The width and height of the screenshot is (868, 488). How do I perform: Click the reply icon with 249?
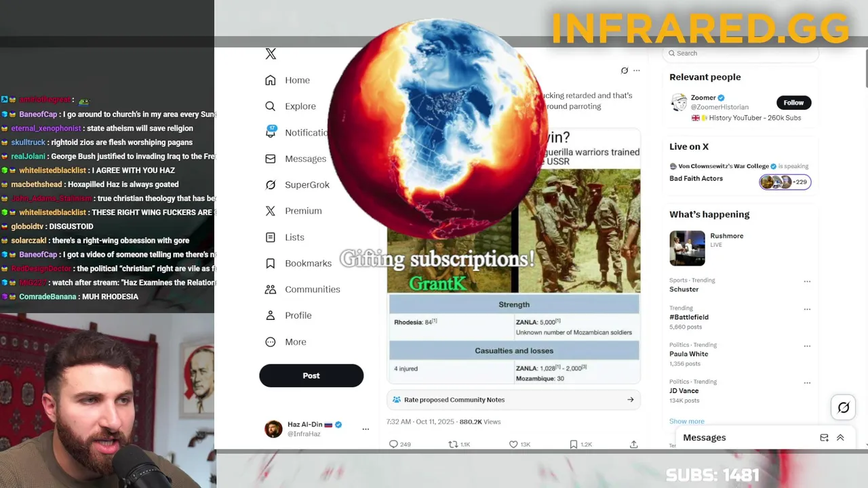point(393,444)
